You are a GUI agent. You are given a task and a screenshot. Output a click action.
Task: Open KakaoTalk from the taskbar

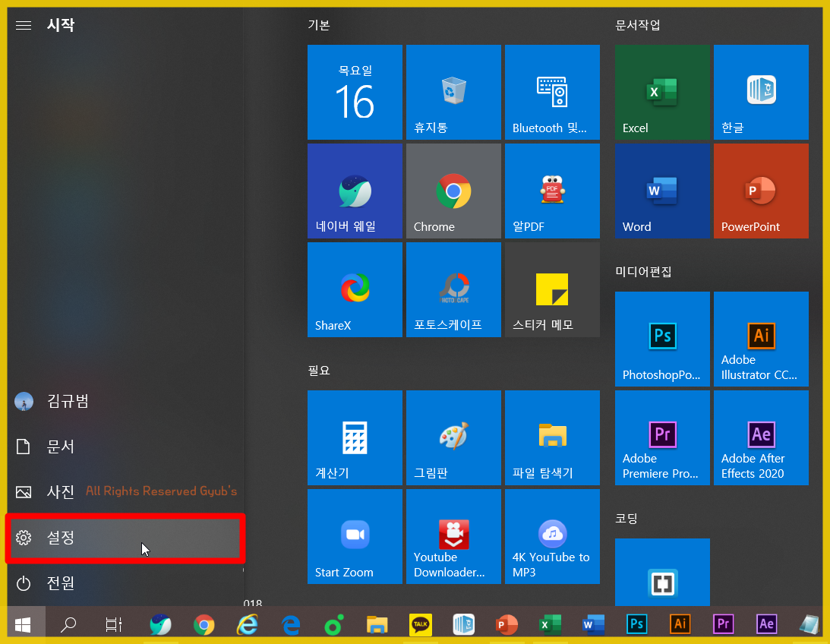421,625
